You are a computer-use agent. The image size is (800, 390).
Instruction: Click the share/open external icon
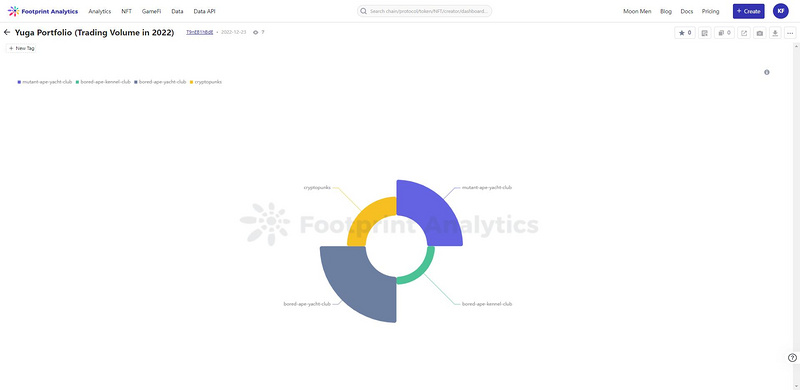click(744, 33)
